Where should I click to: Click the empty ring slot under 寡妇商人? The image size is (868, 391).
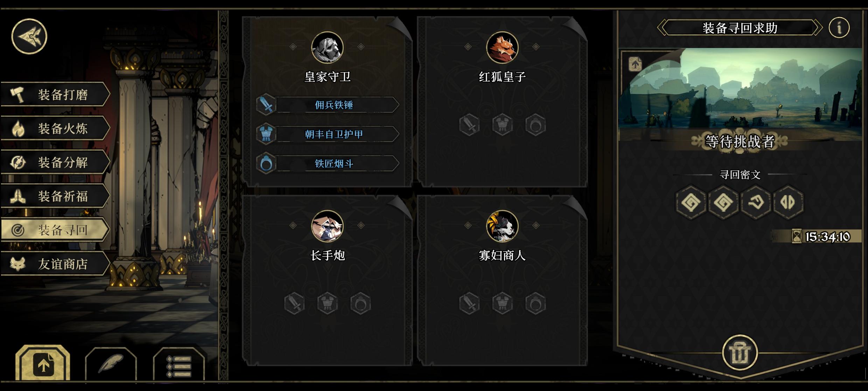coord(535,303)
